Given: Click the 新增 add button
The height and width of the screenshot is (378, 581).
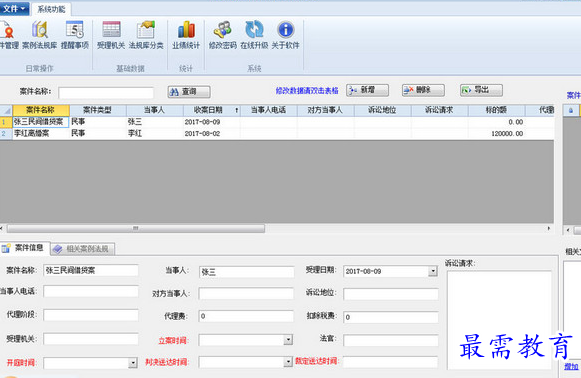Looking at the screenshot, I should click(x=368, y=90).
